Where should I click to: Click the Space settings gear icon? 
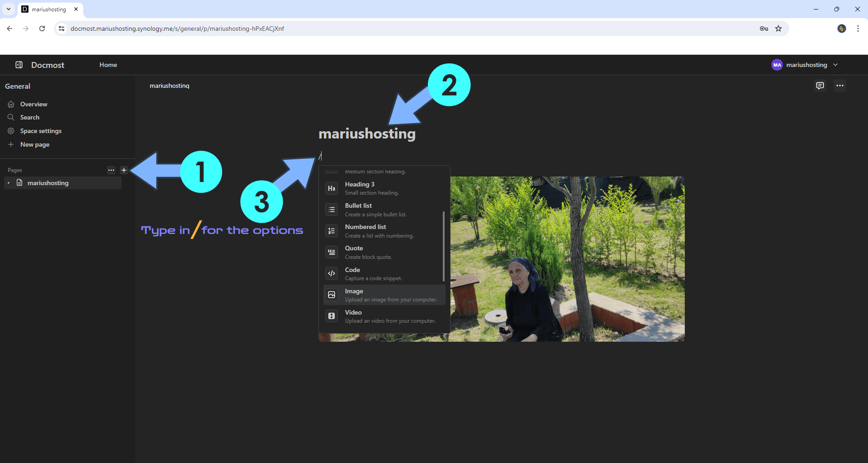tap(11, 131)
